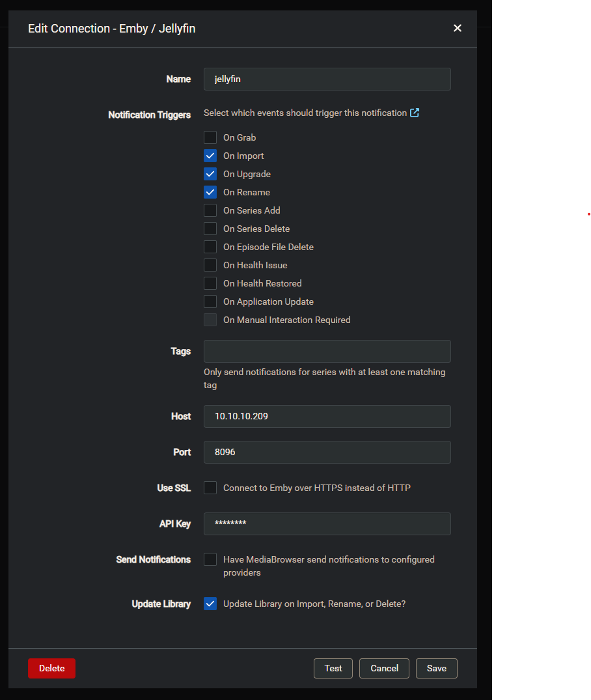The image size is (591, 700).
Task: Tick the On Health Issue checkbox
Action: click(210, 265)
